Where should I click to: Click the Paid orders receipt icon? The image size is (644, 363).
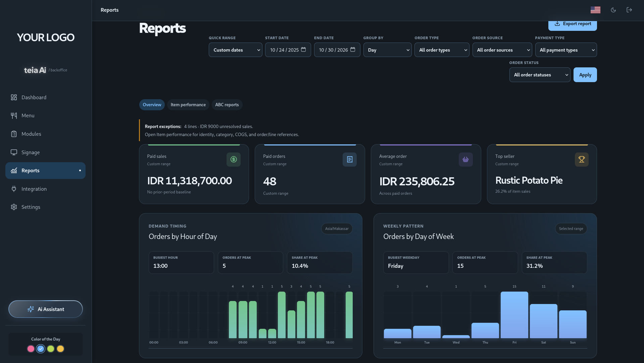[350, 160]
